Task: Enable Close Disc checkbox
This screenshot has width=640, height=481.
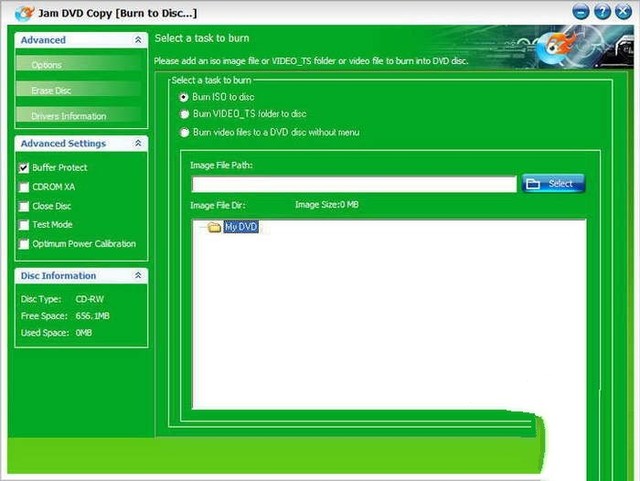Action: (24, 206)
